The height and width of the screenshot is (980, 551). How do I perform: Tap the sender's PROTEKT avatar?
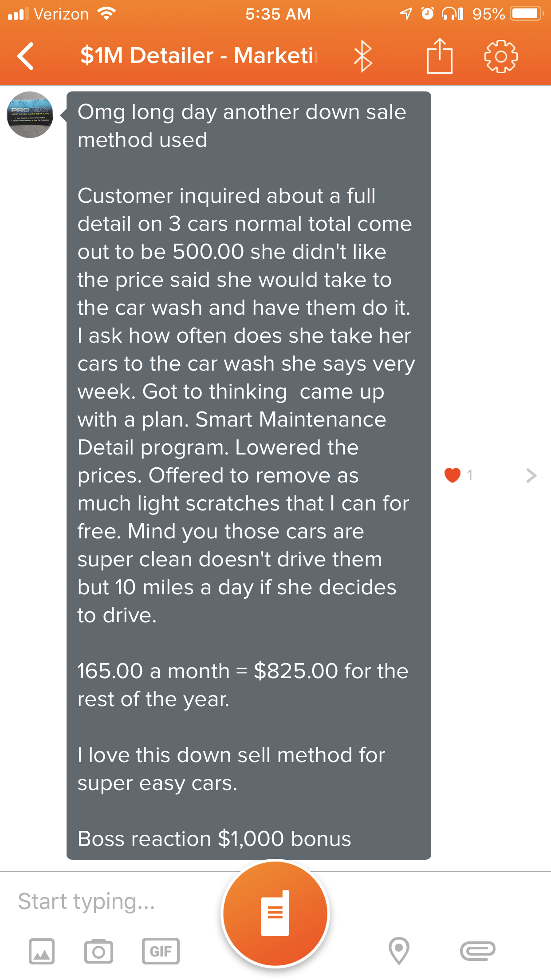30,115
